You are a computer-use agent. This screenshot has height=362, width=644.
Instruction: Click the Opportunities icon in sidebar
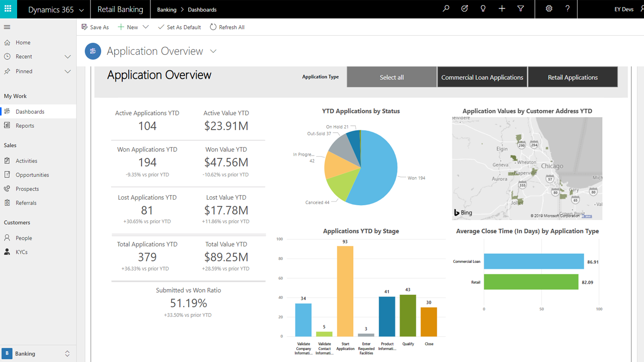[x=7, y=175]
